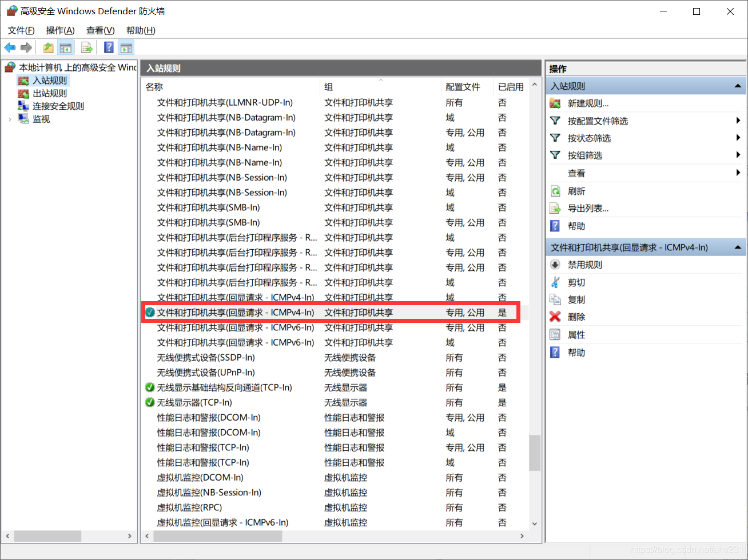Click the green check icon of 无线显示器(TCP-In)
748x560 pixels.
(150, 402)
